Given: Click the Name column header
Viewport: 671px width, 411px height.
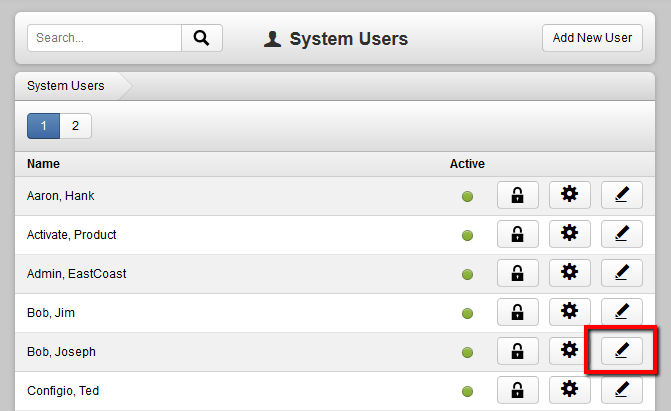Looking at the screenshot, I should click(43, 164).
